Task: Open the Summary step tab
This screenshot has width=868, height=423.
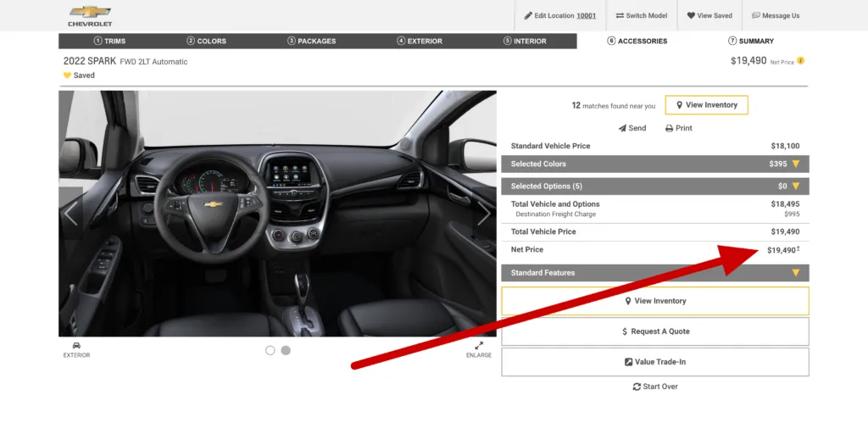Action: click(750, 41)
